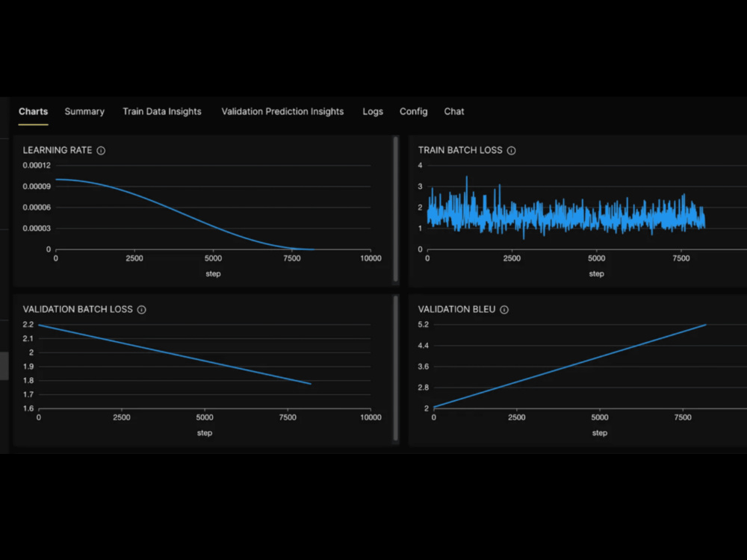Click the 10000 label on Validation Batch Loss x-axis

371,417
